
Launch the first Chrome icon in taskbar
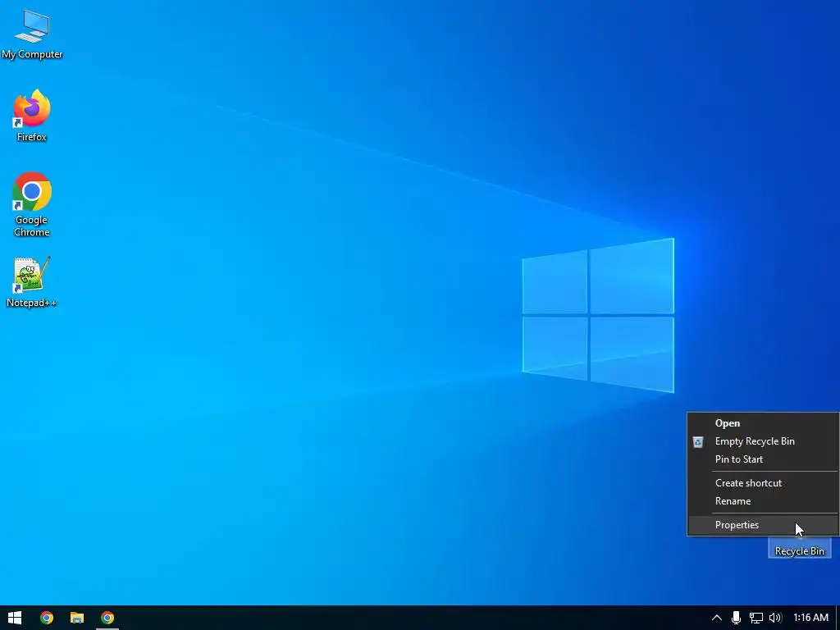pyautogui.click(x=47, y=618)
